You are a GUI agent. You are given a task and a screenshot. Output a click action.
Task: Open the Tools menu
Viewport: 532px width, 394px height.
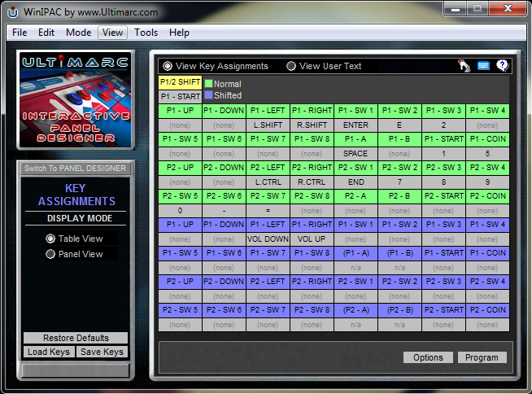pyautogui.click(x=146, y=33)
